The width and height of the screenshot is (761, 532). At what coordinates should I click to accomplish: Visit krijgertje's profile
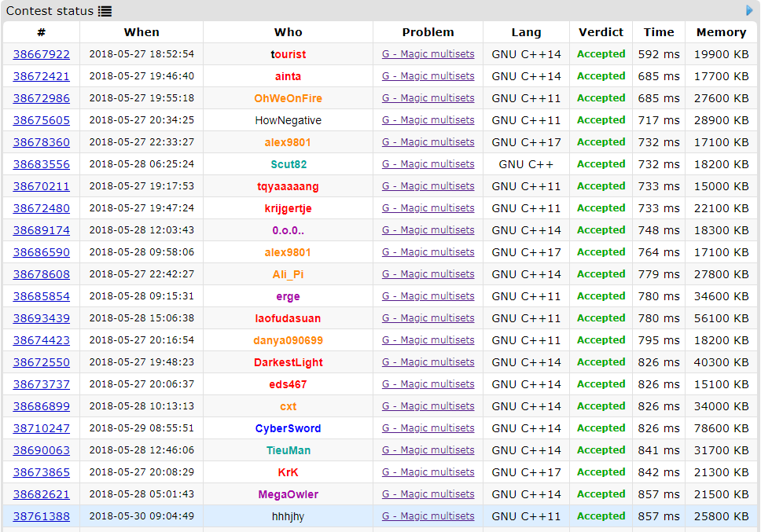click(289, 208)
